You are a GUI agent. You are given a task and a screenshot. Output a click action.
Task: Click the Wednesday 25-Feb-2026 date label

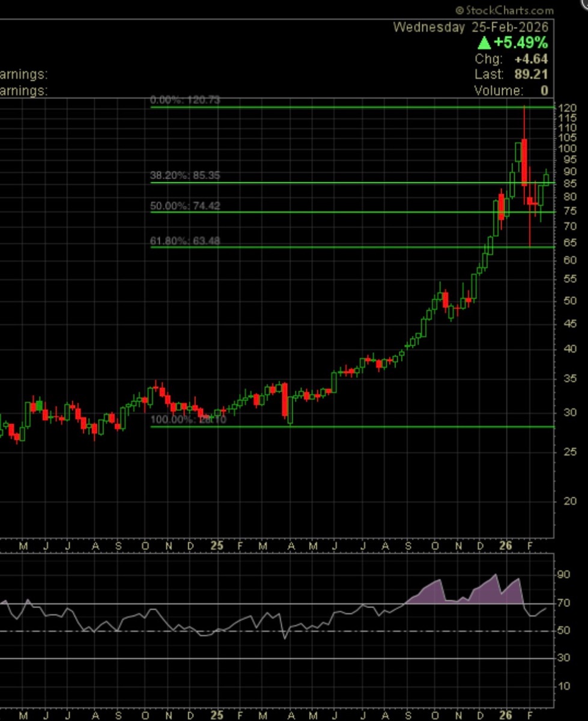(470, 27)
